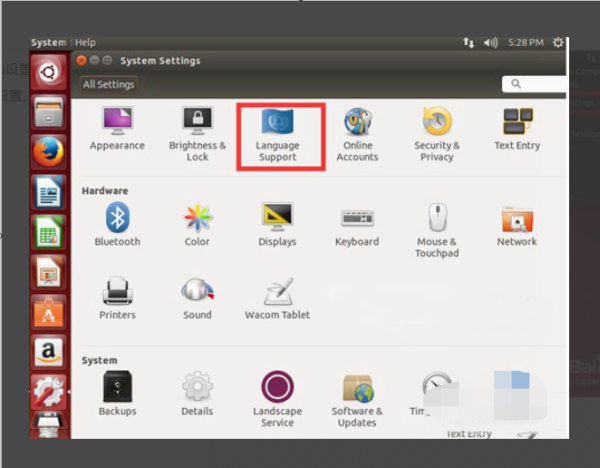Open Network settings
Viewport: 600px width, 468px height.
(x=517, y=226)
